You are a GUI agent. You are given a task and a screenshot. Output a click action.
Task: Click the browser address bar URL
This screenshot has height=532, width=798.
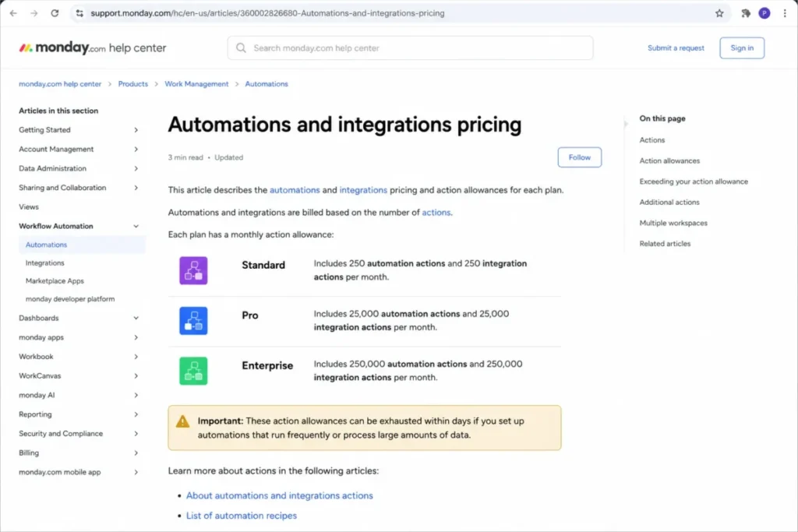[267, 13]
